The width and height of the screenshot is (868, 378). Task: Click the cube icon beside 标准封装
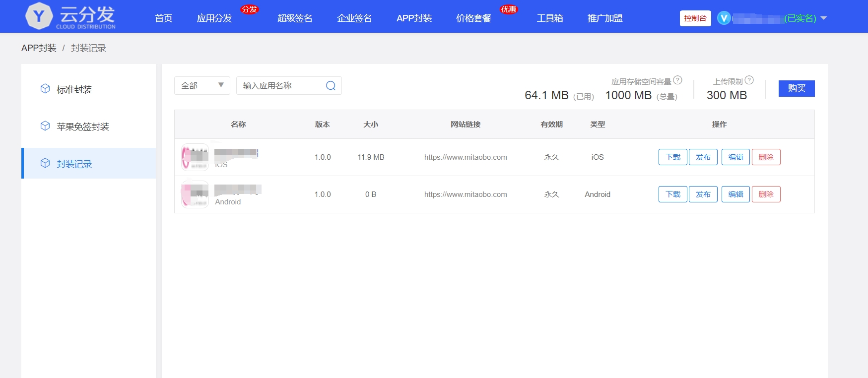45,89
